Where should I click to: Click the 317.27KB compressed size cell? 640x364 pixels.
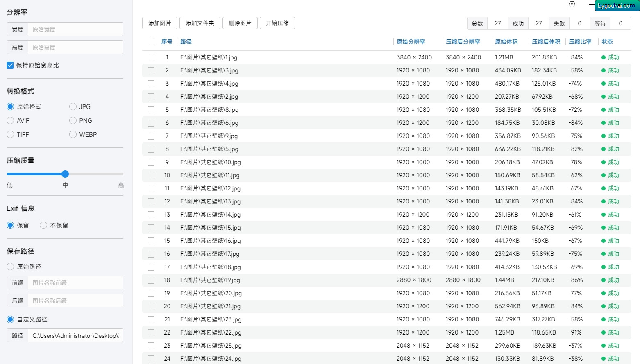544,319
